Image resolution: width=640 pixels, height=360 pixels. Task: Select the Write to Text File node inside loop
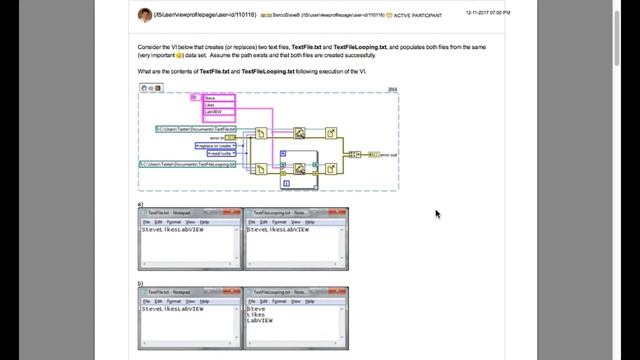[299, 169]
